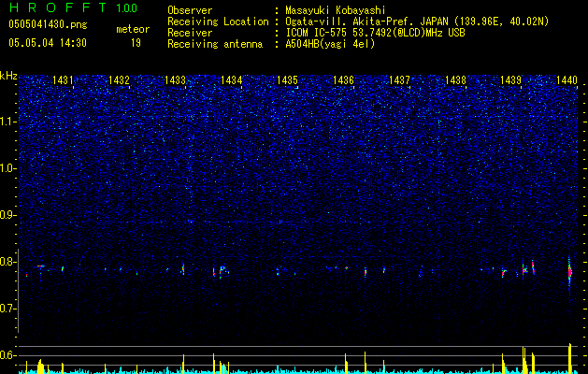Click the 1.0 kHz frequency axis label
588x374 pixels.
point(7,168)
